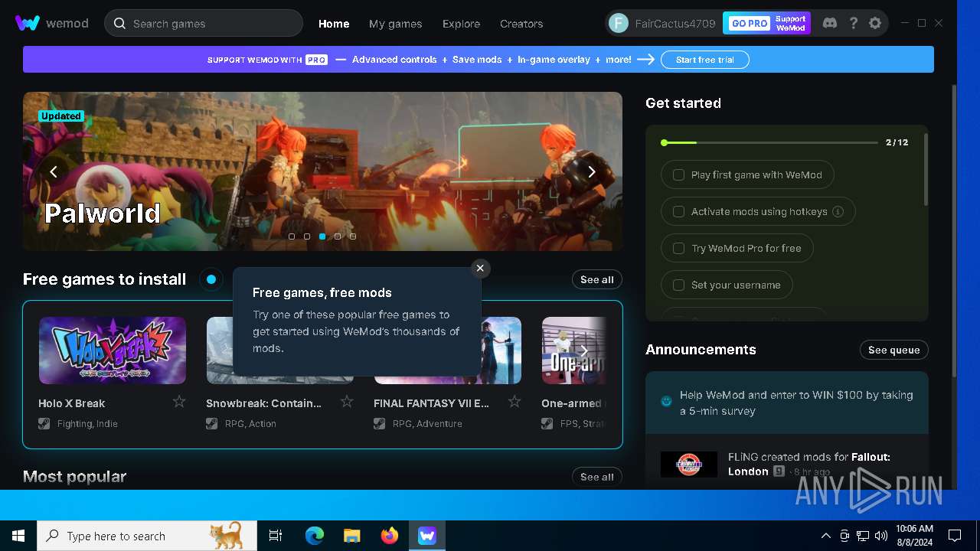
Task: Go to Home tab
Action: tap(334, 24)
